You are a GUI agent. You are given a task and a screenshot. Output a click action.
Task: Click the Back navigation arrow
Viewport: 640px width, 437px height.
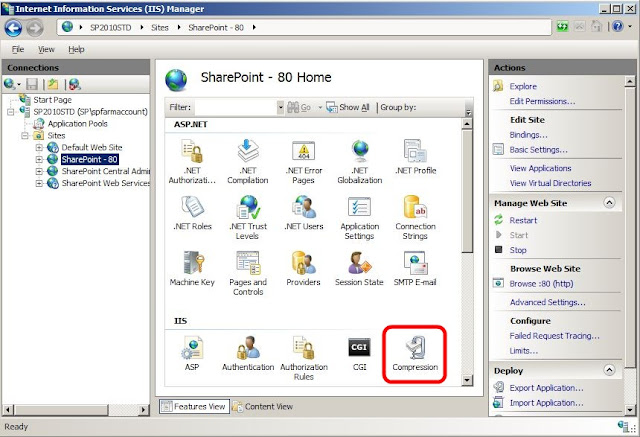[x=13, y=28]
